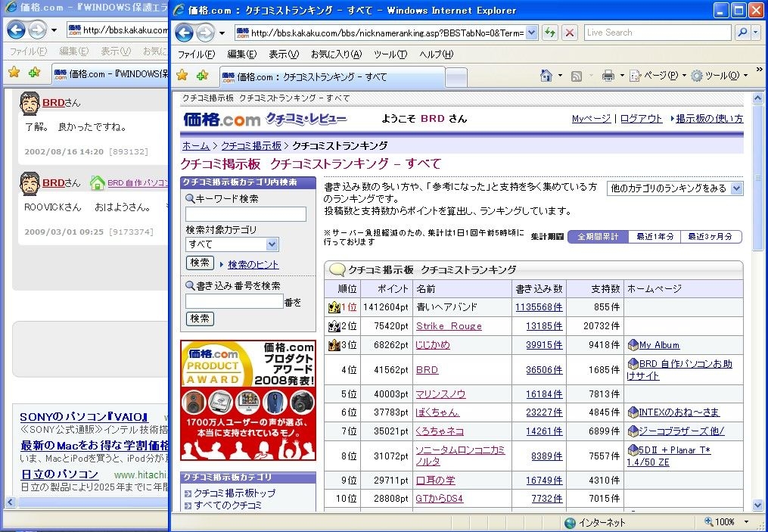This screenshot has width=768, height=532.
Task: Switch ranking period to 最近1年分
Action: point(655,237)
